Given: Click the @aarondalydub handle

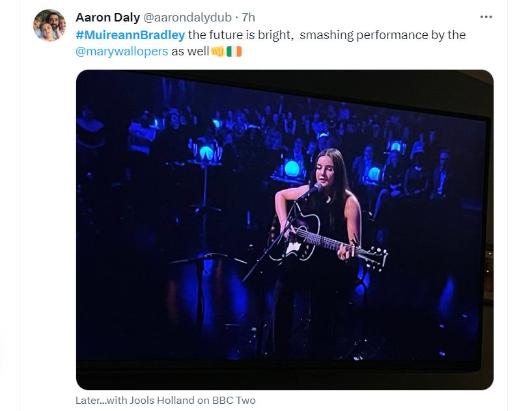Looking at the screenshot, I should coord(188,18).
